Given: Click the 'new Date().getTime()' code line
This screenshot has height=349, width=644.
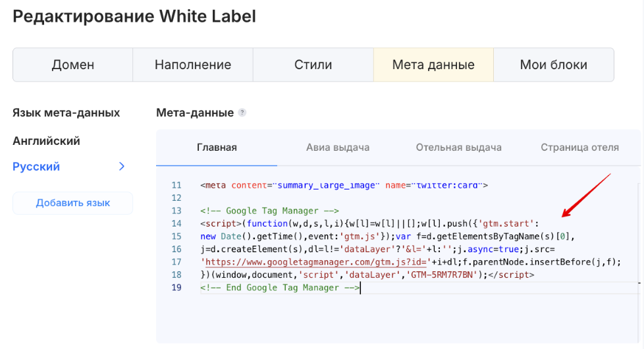Looking at the screenshot, I should click(x=387, y=236).
